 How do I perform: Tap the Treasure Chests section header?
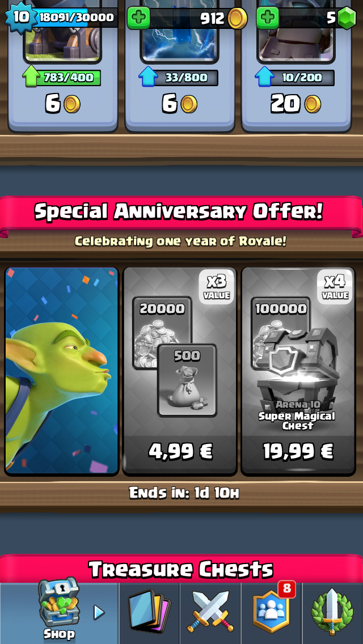(181, 569)
